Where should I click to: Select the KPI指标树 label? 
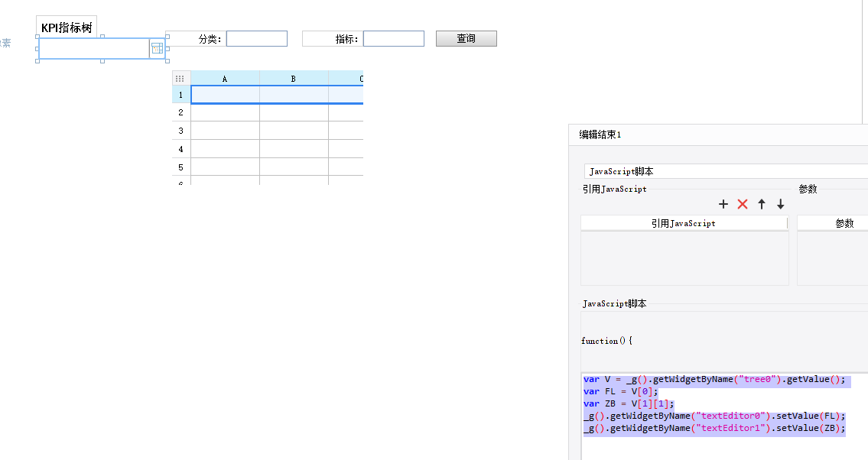click(67, 28)
